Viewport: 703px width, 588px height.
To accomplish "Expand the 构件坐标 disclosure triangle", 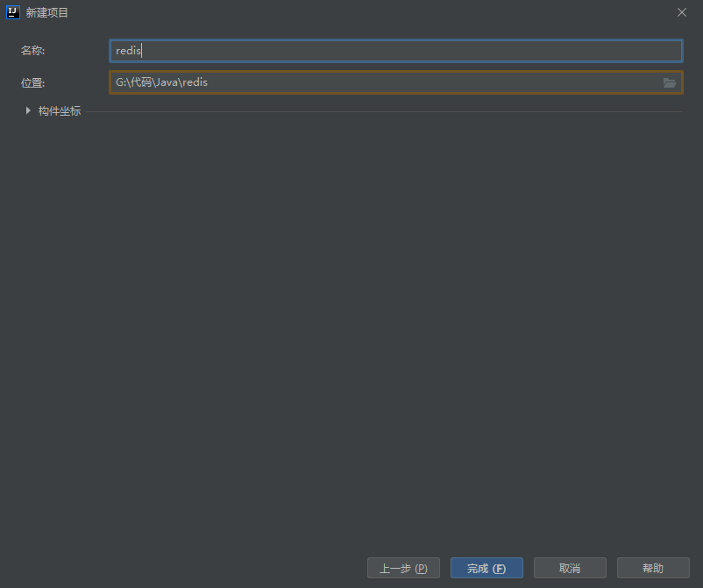I will (x=28, y=111).
